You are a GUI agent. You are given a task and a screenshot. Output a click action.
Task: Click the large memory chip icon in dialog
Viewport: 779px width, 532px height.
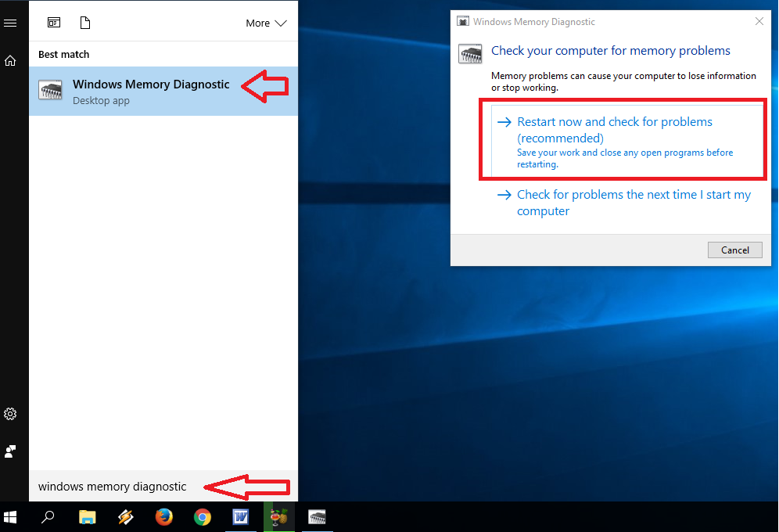[470, 54]
